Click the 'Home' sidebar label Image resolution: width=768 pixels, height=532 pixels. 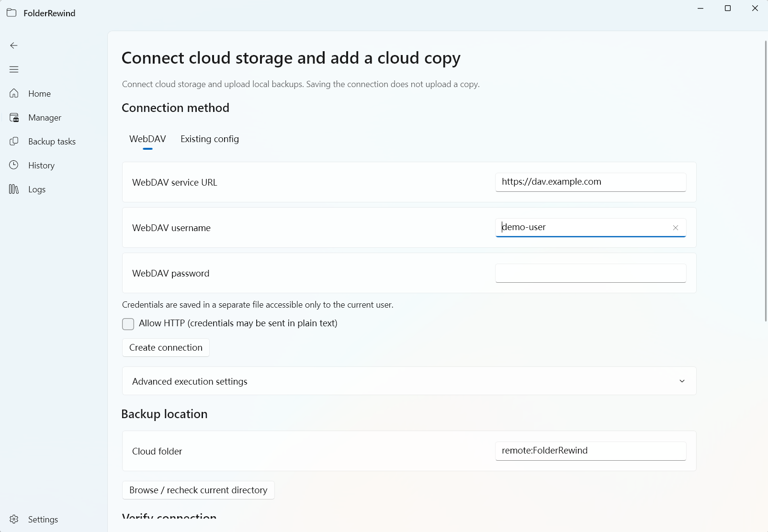[39, 94]
